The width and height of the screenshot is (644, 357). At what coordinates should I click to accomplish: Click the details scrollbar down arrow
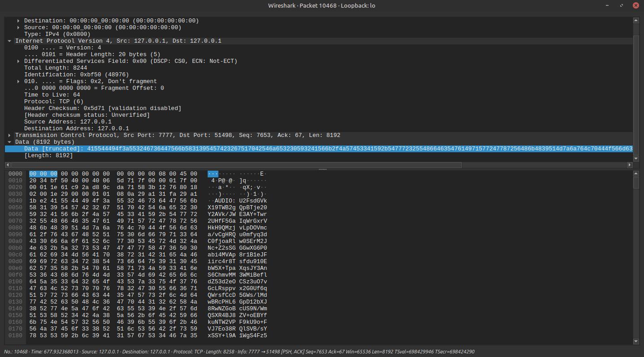[635, 159]
